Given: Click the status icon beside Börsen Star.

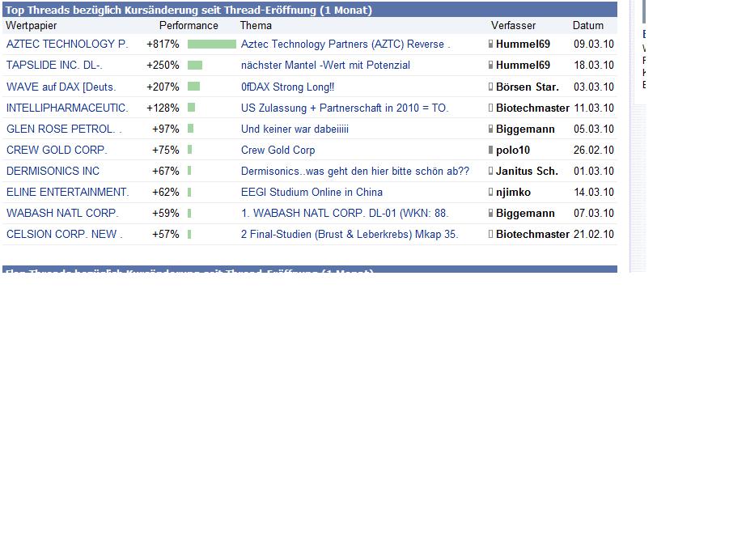Looking at the screenshot, I should tap(490, 87).
